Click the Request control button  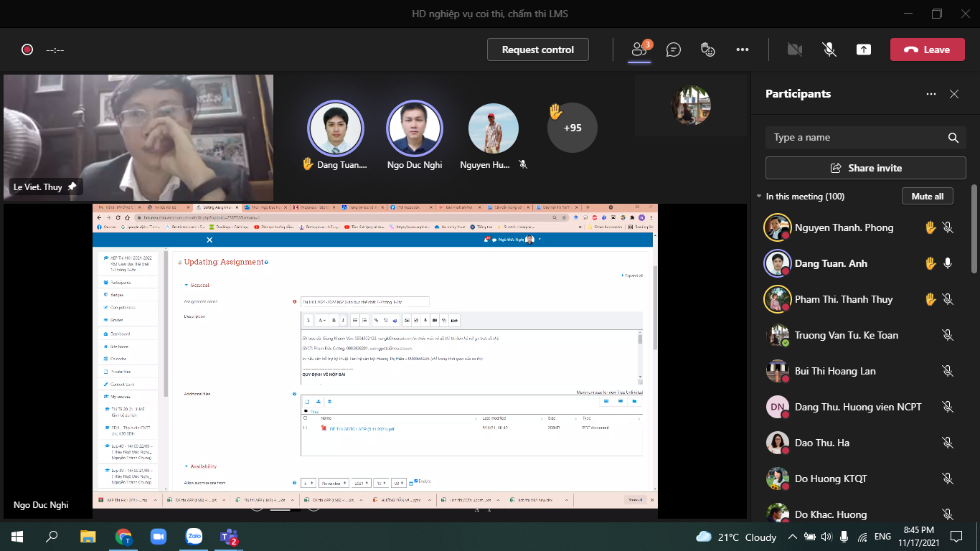click(x=537, y=50)
